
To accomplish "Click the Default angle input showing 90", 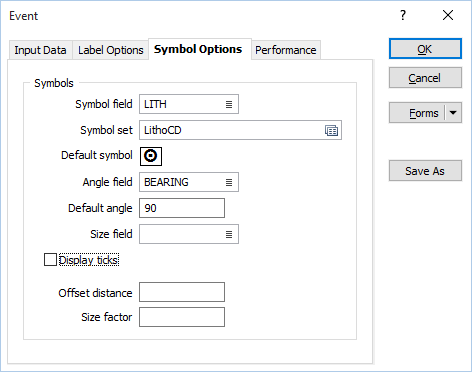I will click(x=182, y=208).
